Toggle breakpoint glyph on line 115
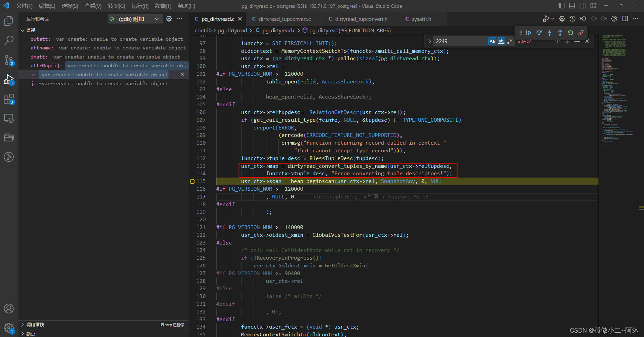The image size is (644, 337). (193, 181)
